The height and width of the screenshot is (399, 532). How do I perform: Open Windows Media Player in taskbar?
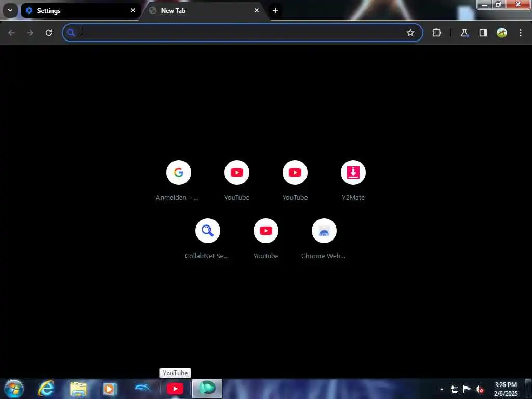coord(110,389)
